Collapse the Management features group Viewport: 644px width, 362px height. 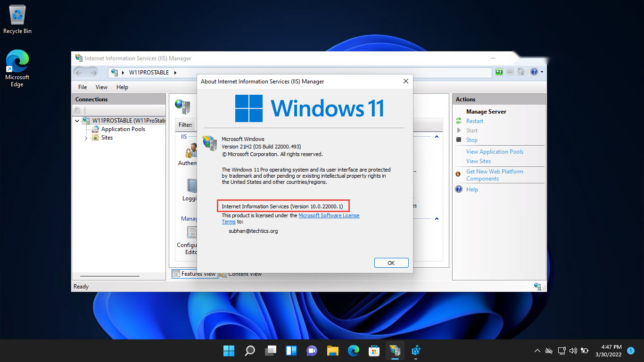click(437, 219)
